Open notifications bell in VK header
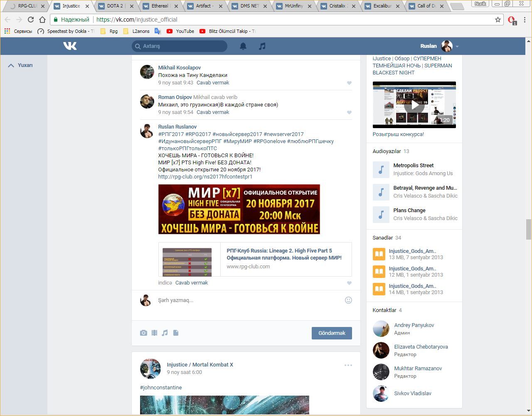 (x=243, y=46)
